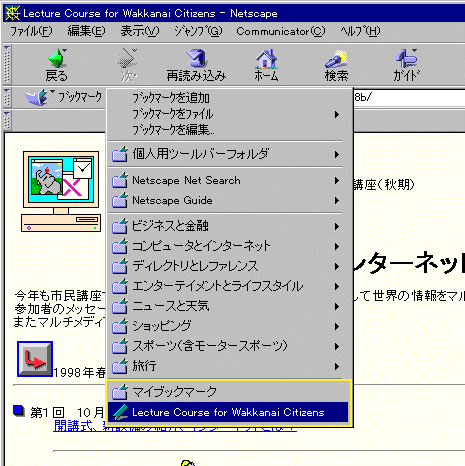Open the Communicator(C) menu
465x466 pixels.
tap(281, 31)
